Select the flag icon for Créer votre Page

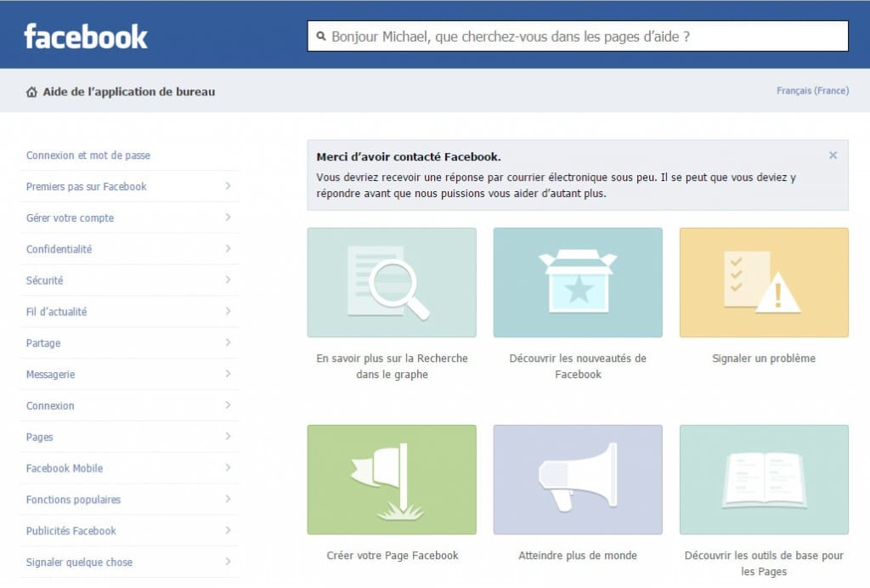[391, 479]
